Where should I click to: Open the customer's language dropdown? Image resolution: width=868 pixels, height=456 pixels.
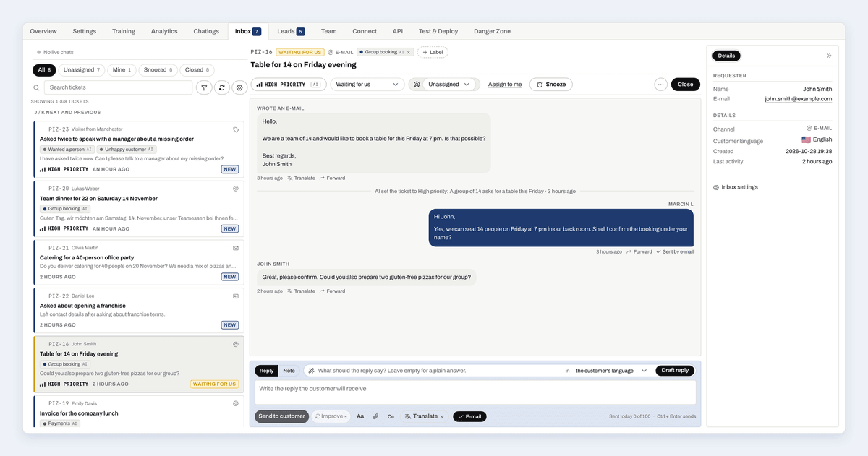pos(611,371)
